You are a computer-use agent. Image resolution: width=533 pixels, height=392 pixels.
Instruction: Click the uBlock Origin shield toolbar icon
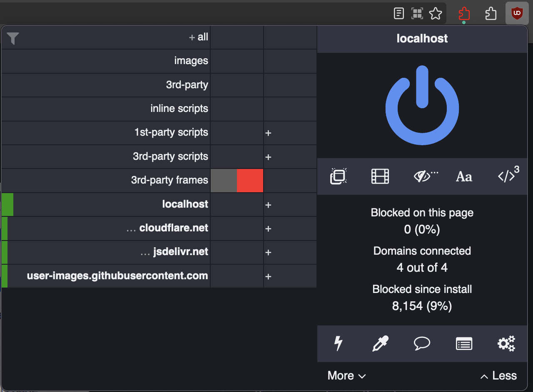[x=517, y=14]
